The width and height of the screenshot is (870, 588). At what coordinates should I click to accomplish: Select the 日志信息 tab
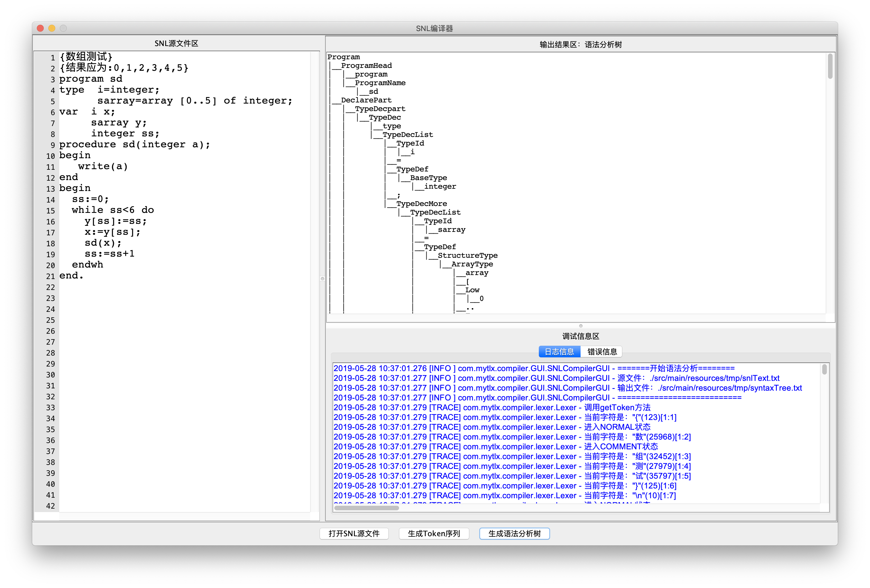(x=559, y=352)
